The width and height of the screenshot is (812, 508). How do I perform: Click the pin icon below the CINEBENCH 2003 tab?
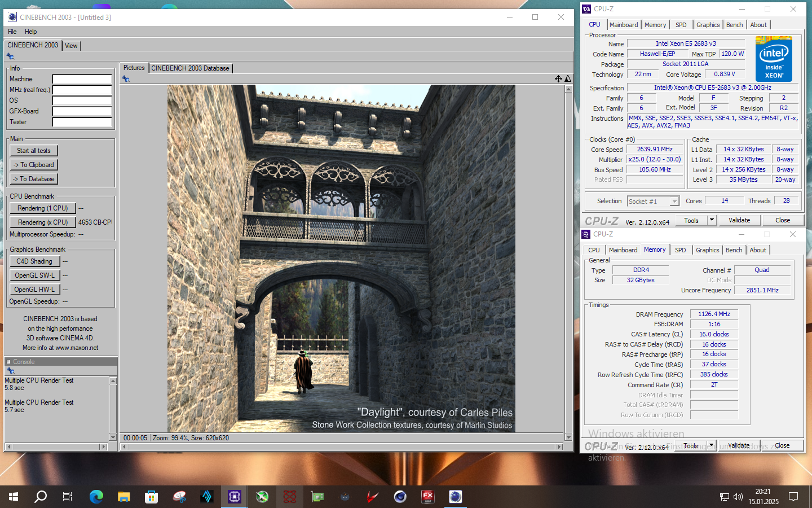pos(10,56)
